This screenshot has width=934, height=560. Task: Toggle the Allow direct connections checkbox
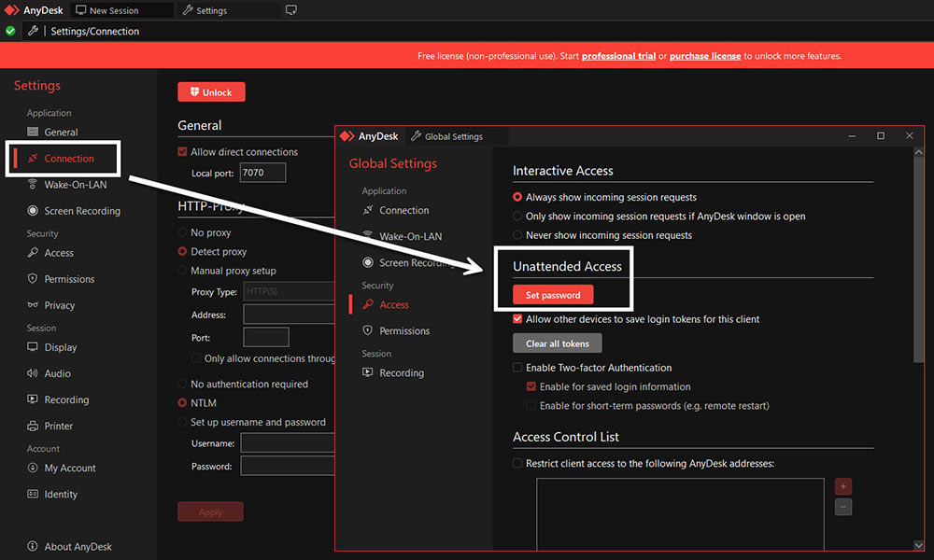point(182,152)
